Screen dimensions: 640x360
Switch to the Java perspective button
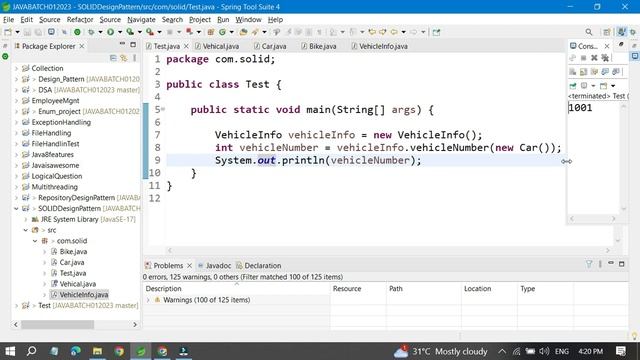point(621,32)
